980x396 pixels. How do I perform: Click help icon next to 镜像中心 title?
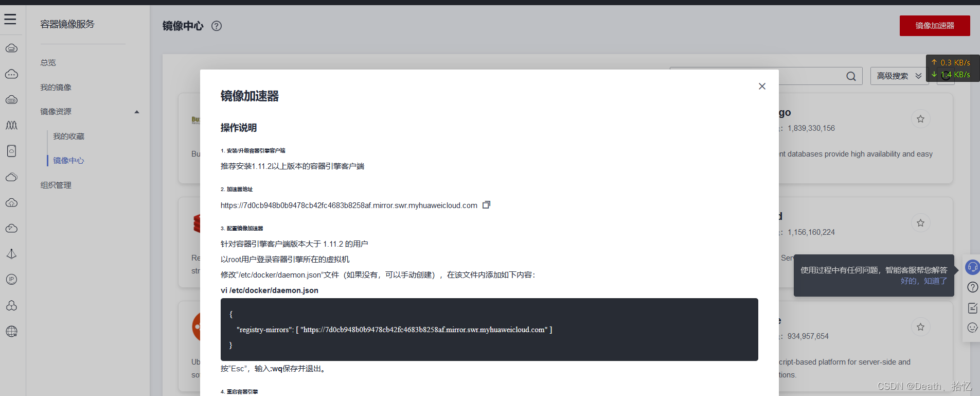tap(217, 26)
